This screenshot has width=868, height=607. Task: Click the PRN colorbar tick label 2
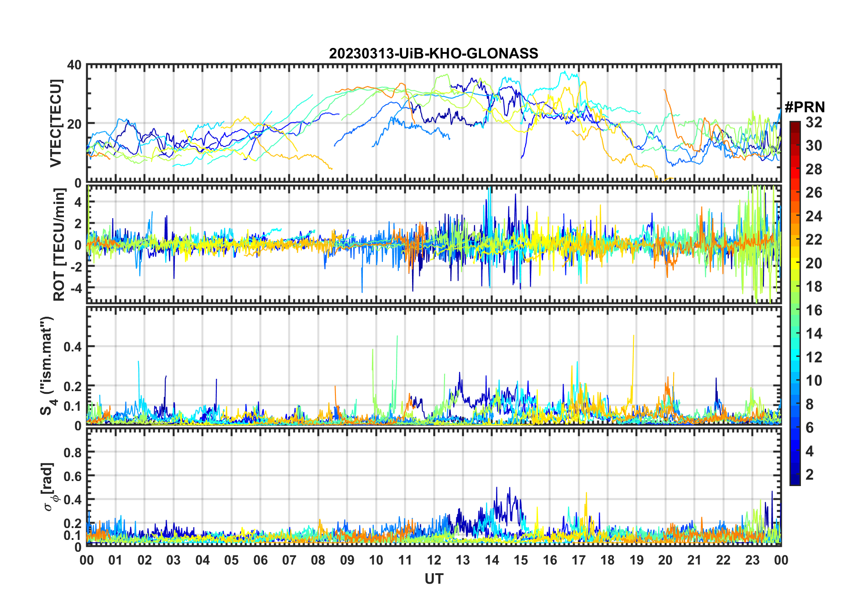coord(810,475)
